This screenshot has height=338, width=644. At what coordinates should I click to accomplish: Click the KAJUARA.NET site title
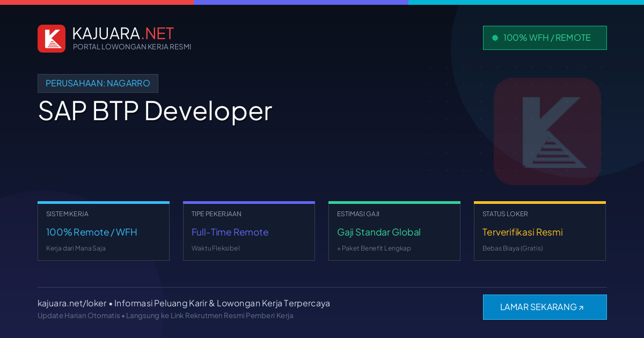pyautogui.click(x=123, y=33)
